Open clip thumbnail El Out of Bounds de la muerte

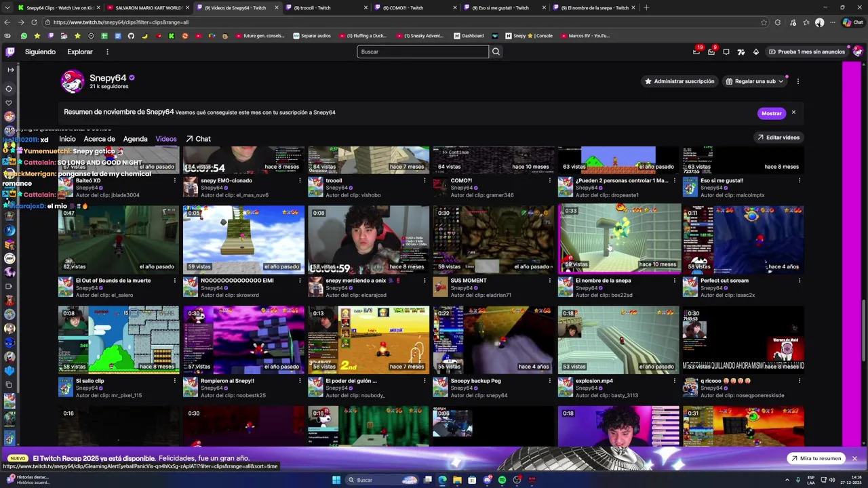click(x=119, y=239)
